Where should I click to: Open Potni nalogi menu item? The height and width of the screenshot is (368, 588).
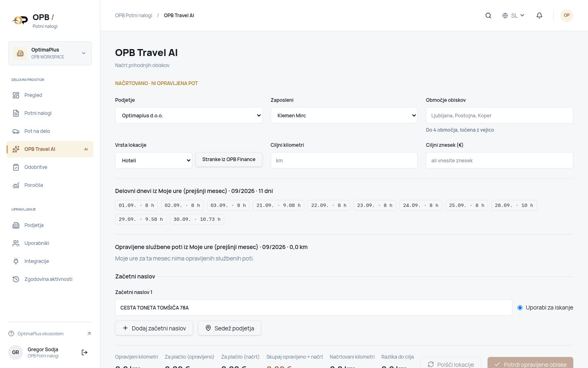(x=50, y=113)
